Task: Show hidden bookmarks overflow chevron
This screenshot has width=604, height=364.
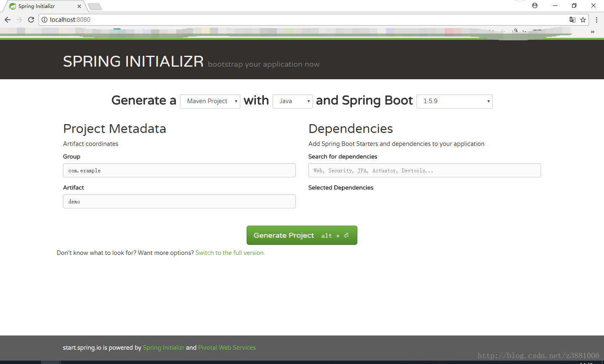Action: [x=592, y=32]
